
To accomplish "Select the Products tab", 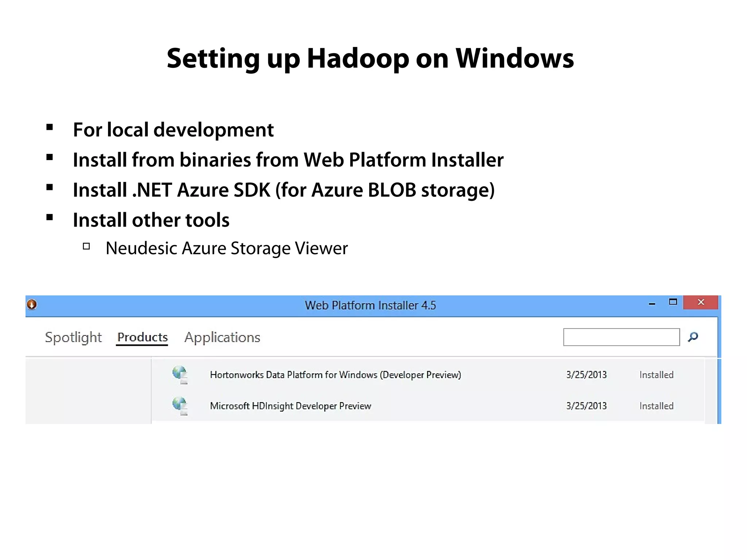I will pyautogui.click(x=142, y=337).
